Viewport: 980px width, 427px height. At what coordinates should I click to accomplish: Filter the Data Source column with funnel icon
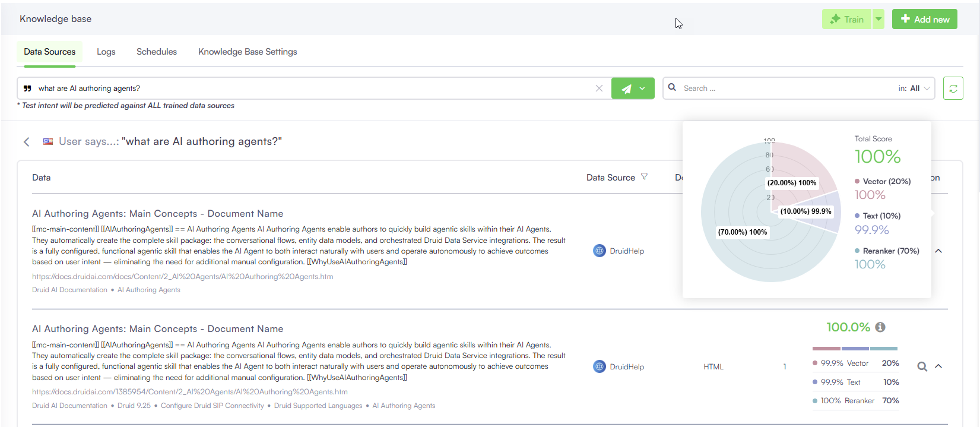pyautogui.click(x=644, y=177)
